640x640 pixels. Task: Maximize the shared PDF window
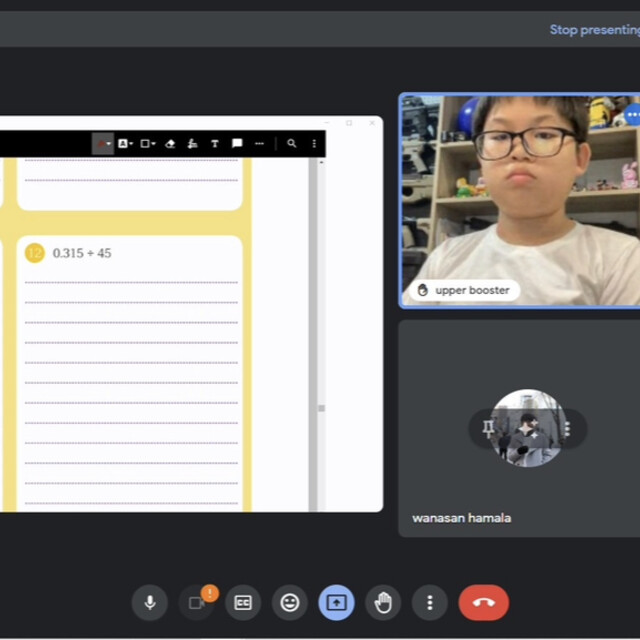click(349, 123)
